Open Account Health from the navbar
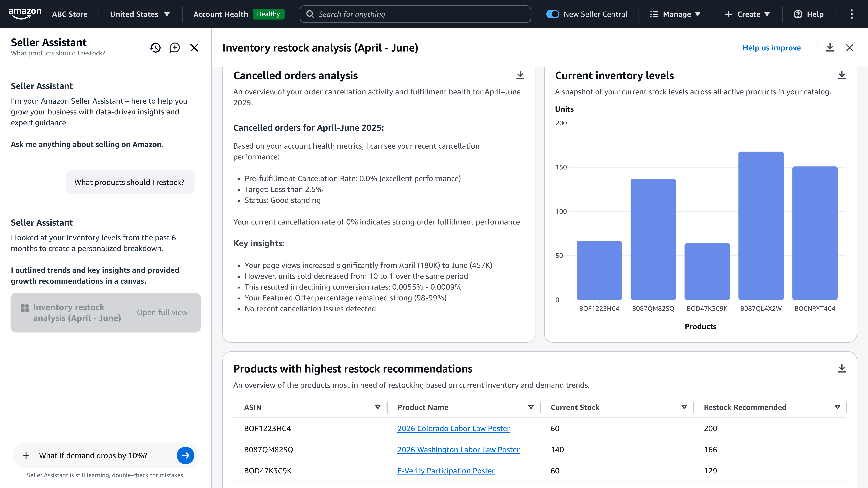Viewport: 868px width, 488px height. point(220,14)
